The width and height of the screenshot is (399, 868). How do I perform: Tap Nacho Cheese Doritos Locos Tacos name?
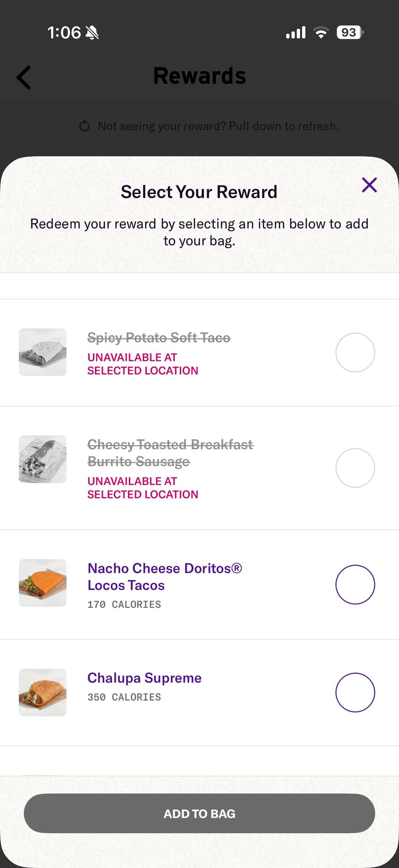[x=164, y=577]
